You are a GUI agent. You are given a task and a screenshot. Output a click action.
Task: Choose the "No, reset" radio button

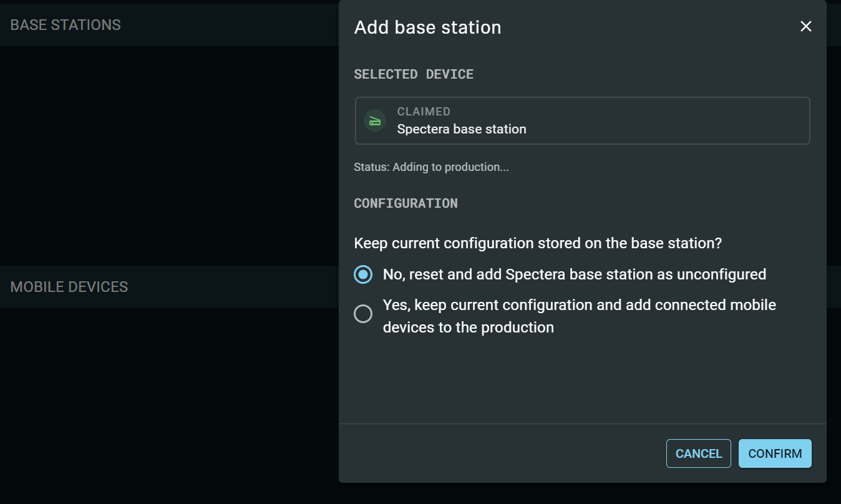pyautogui.click(x=363, y=274)
